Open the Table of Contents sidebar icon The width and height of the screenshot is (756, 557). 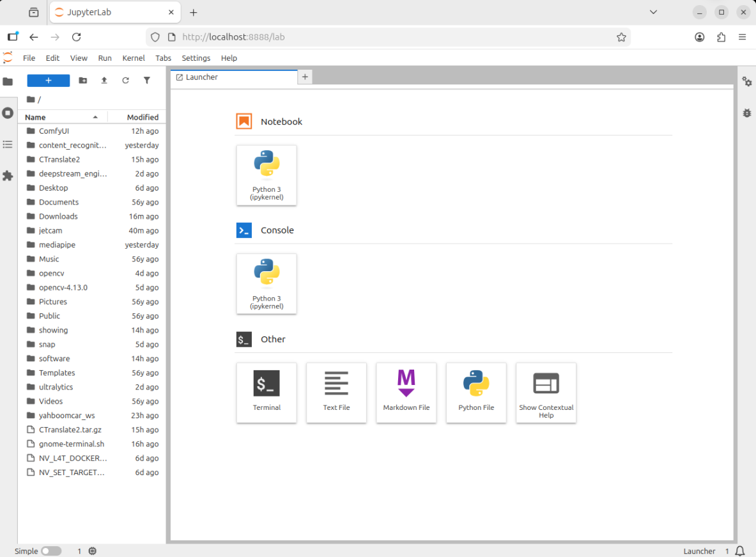point(8,145)
